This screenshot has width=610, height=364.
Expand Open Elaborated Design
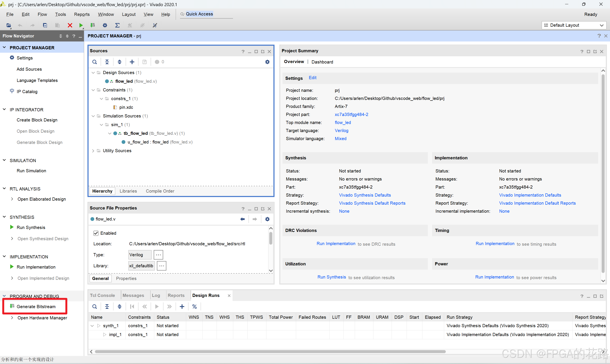click(12, 199)
